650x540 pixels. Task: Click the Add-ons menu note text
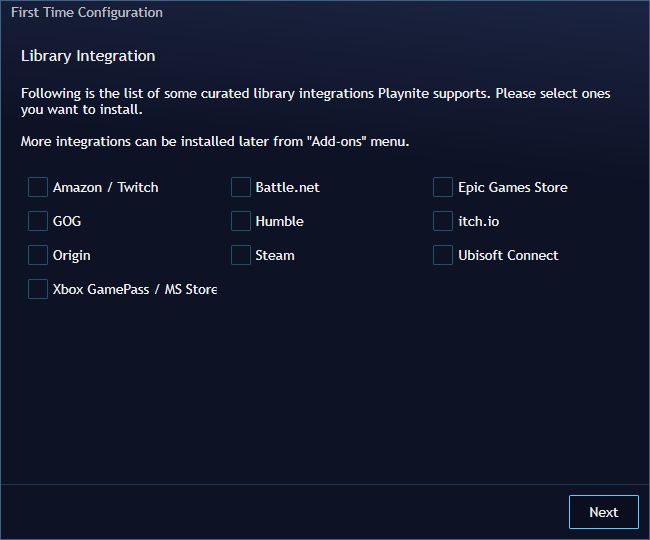(x=215, y=142)
